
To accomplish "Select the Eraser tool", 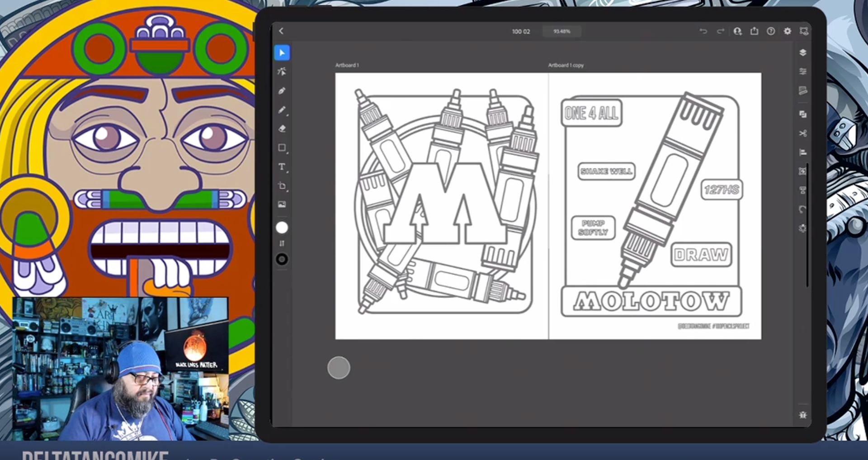I will [x=282, y=128].
